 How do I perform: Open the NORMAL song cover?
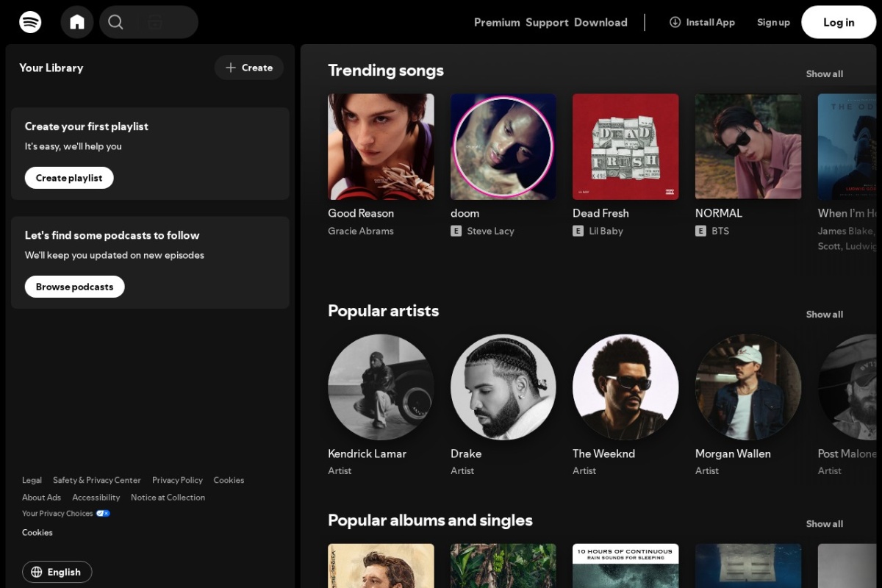(748, 146)
